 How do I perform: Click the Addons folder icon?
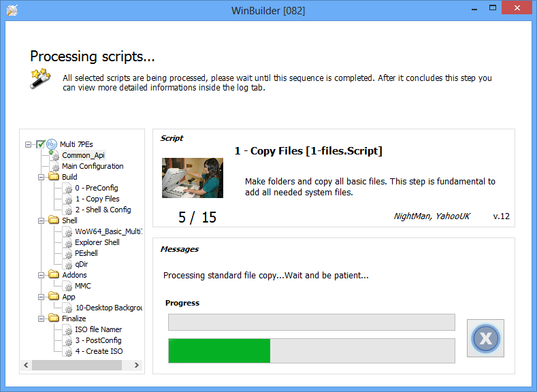[54, 274]
